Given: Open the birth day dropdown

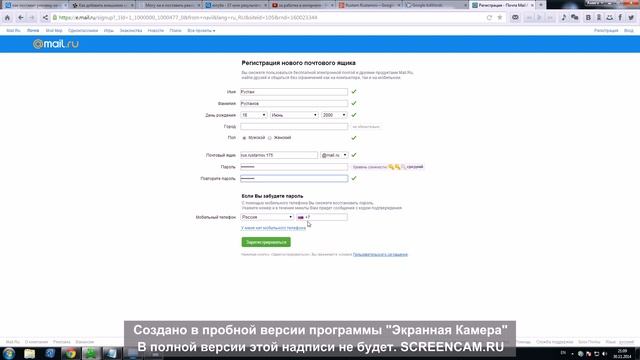Looking at the screenshot, I should pos(253,115).
